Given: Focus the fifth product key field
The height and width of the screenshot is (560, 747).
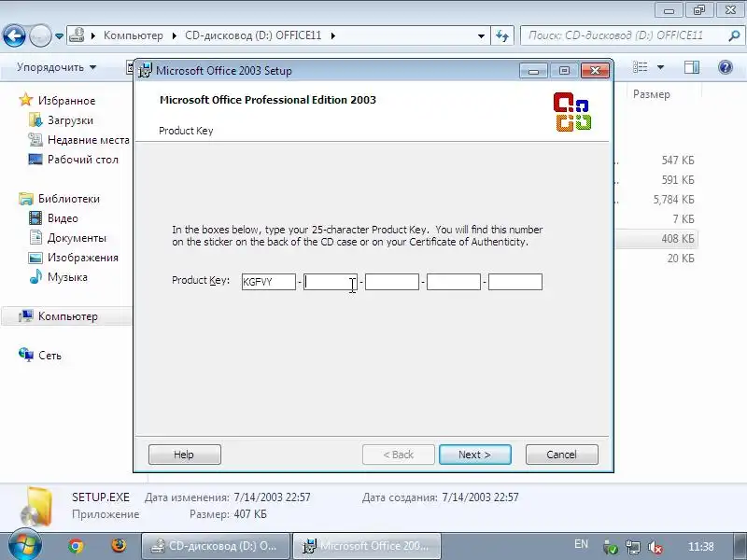Looking at the screenshot, I should point(515,282).
